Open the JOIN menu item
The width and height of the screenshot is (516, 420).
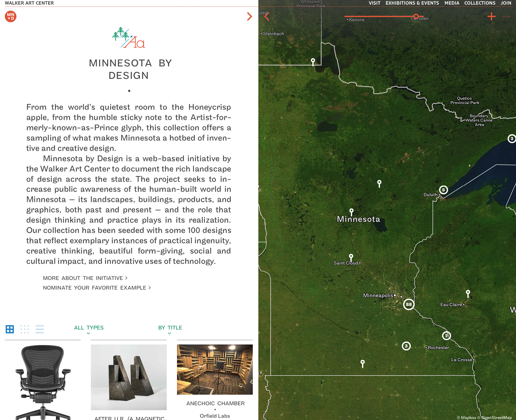pos(506,3)
